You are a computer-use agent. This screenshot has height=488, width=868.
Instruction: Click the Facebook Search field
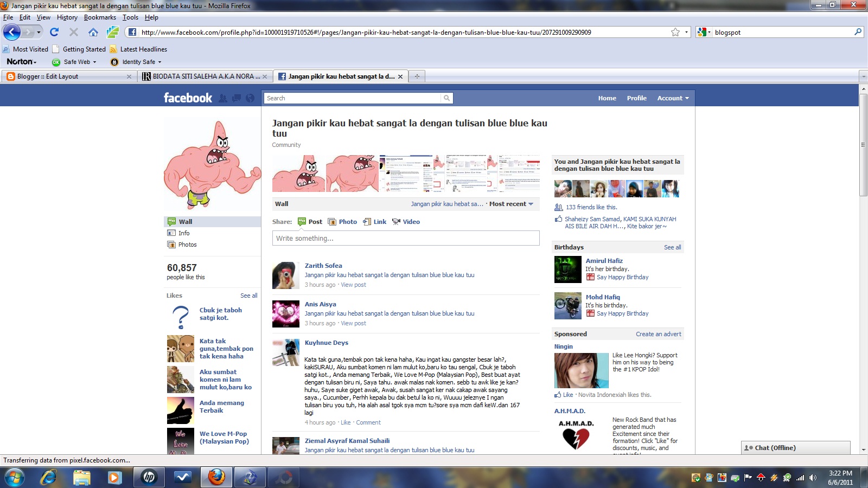tap(353, 98)
